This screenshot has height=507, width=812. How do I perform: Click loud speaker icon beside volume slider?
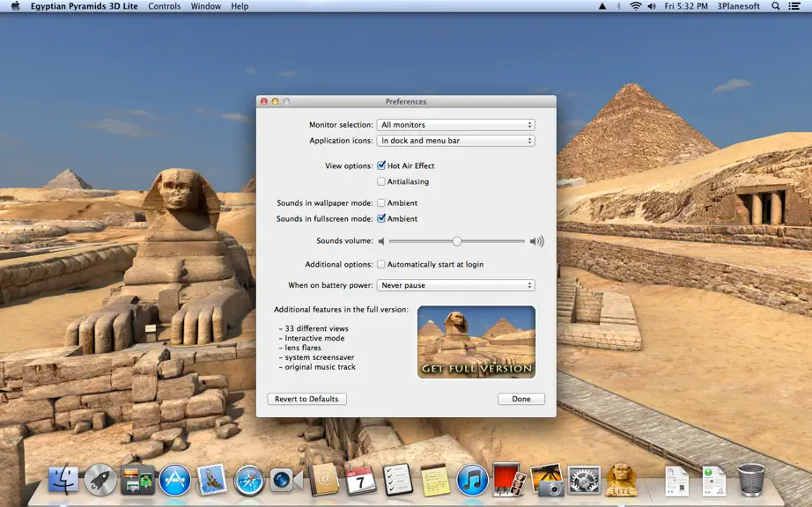coord(537,241)
